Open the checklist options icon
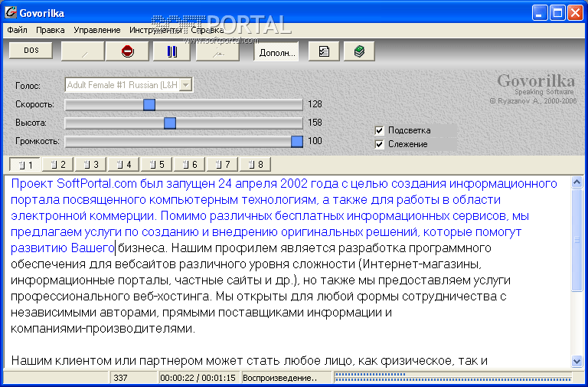588x387 pixels. pos(324,51)
